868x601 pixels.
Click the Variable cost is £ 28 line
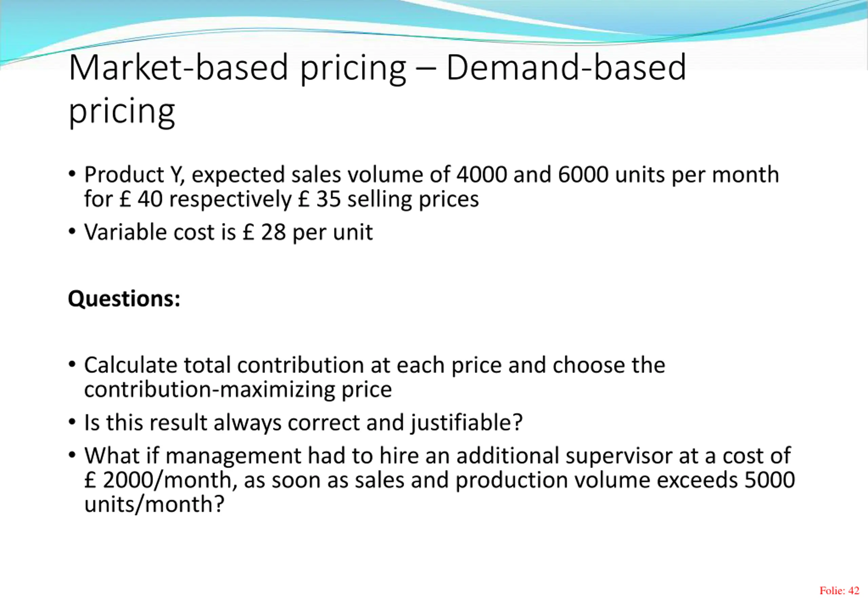pos(228,232)
